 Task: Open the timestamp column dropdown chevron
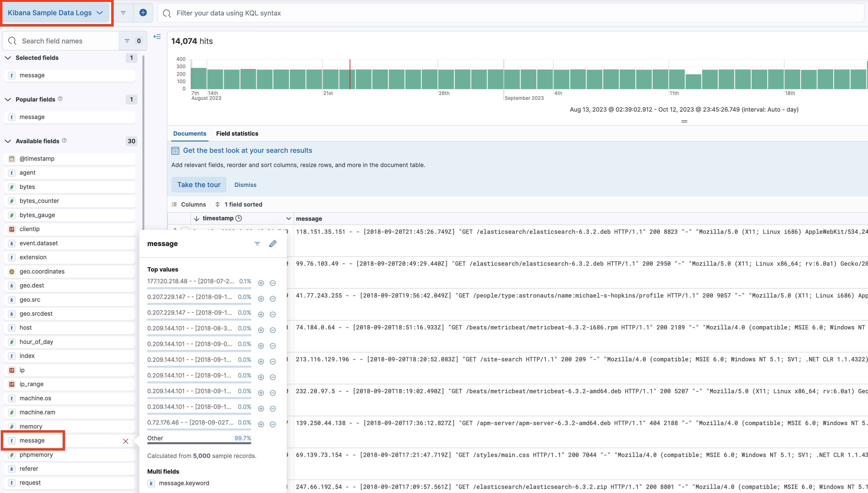[288, 219]
